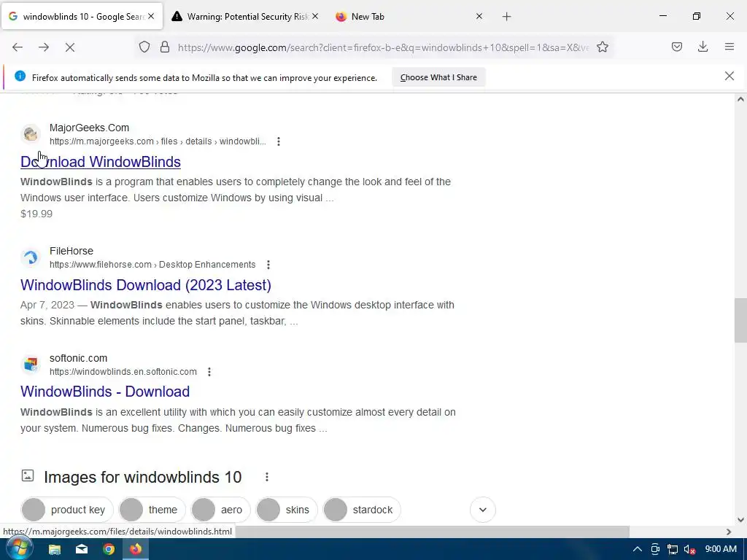Click the 9:00 AM clock
This screenshot has height=560, width=747.
[721, 549]
